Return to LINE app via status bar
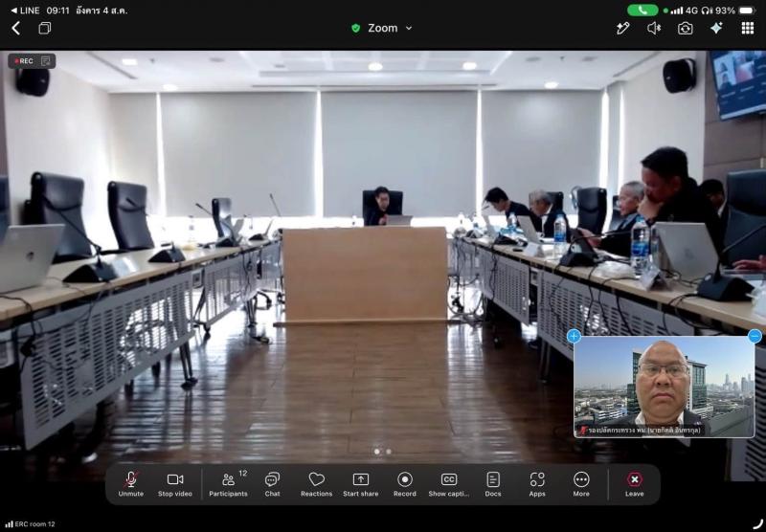 [x=26, y=11]
